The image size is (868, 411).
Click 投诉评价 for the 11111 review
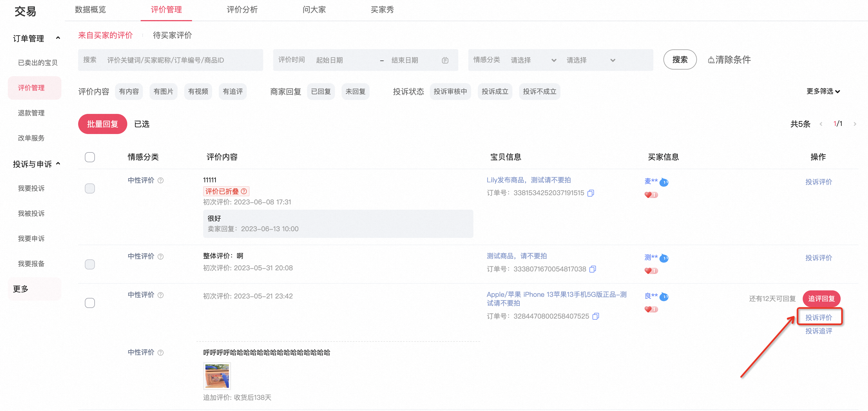point(819,182)
